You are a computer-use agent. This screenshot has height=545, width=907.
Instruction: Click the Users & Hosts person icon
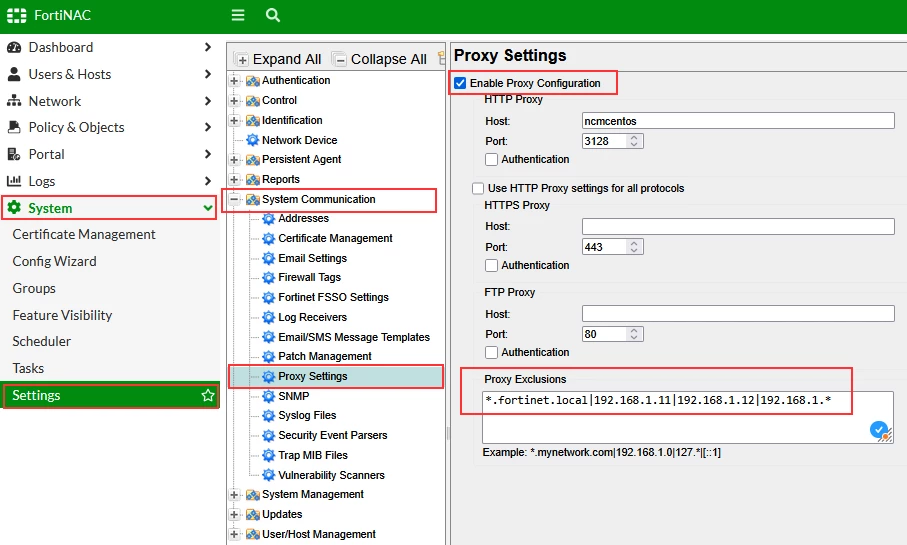click(x=14, y=74)
